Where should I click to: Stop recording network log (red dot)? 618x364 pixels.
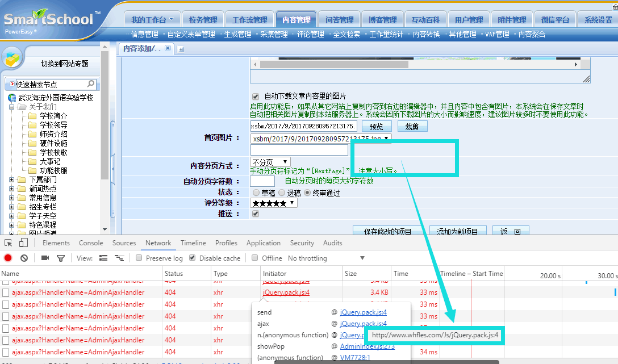point(8,258)
